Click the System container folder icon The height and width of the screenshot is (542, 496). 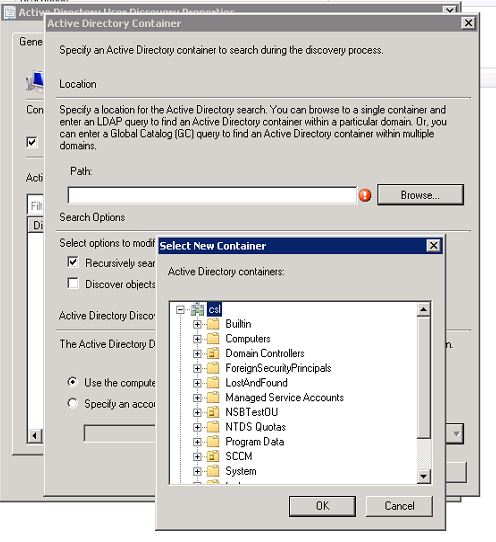point(213,471)
